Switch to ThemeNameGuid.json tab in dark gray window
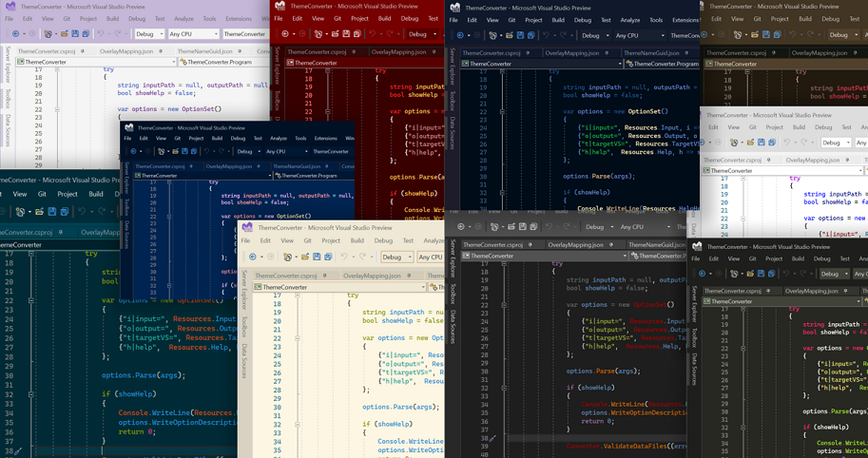The image size is (868, 458). click(657, 244)
